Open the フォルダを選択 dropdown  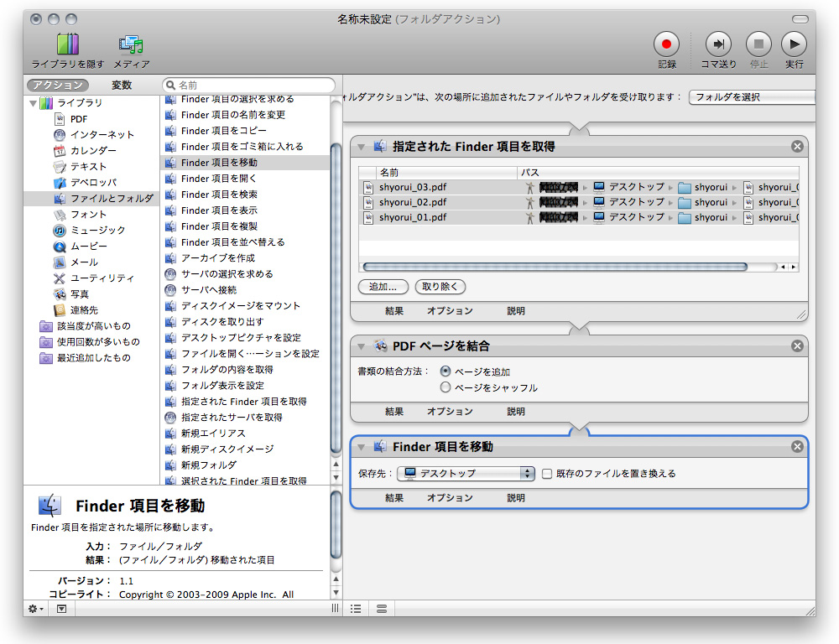[752, 97]
